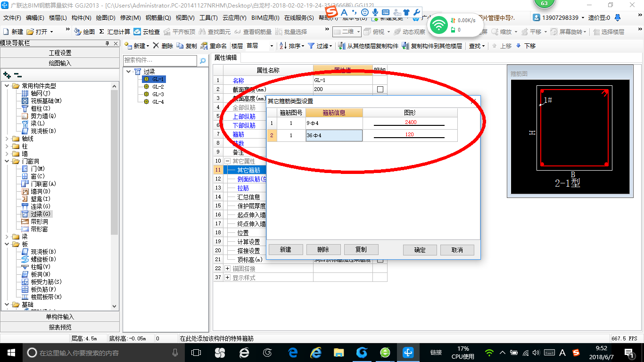Select 柱帽(V) component type
644x362 pixels.
36,267
